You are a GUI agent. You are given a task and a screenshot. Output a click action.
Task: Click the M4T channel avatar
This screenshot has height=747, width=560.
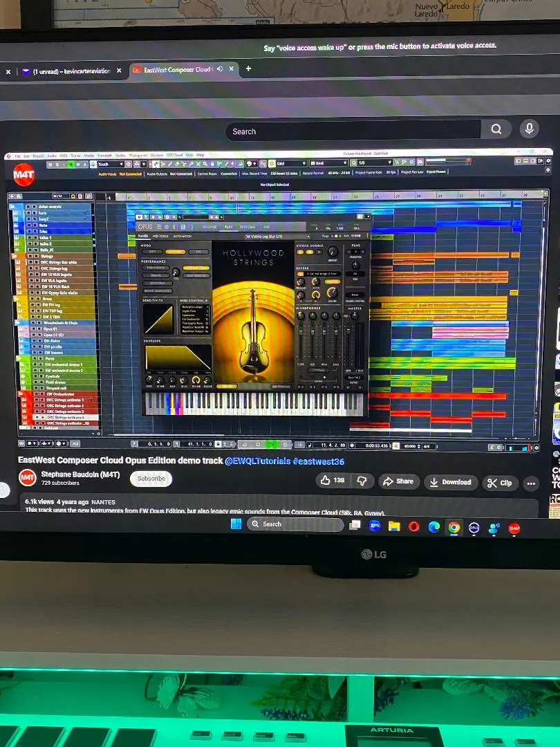click(27, 477)
